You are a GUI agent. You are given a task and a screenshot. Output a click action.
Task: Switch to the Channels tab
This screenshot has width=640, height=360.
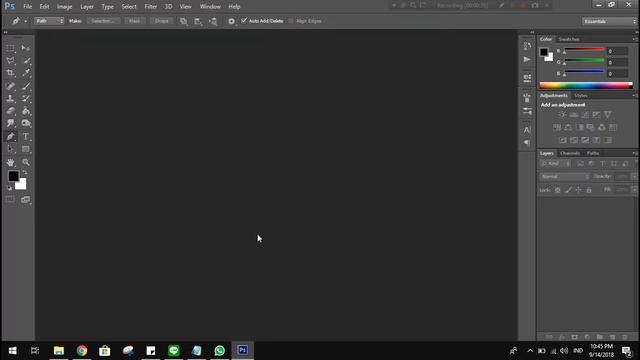[570, 153]
